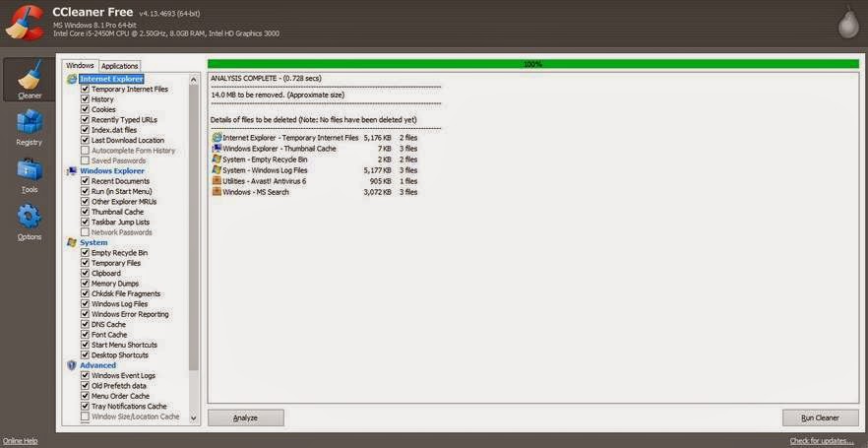This screenshot has width=868, height=448.
Task: Click icon beside Avast! Antivirus 6 result
Action: point(217,181)
